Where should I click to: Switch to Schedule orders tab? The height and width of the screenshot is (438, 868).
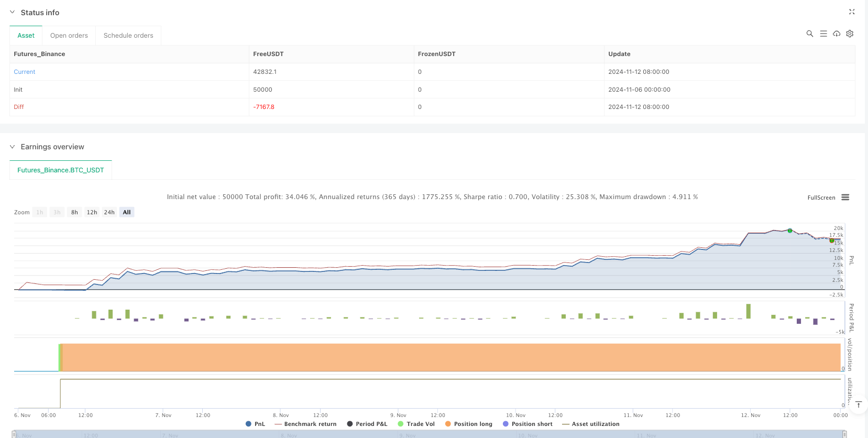[128, 36]
